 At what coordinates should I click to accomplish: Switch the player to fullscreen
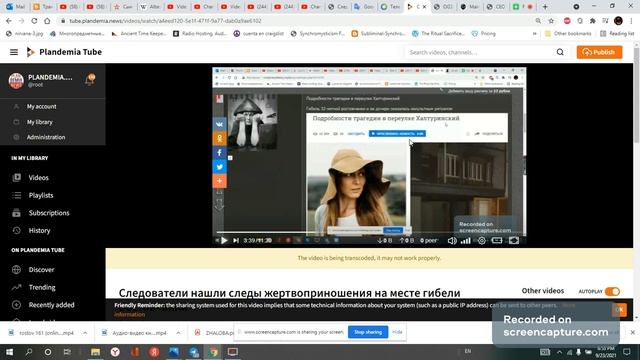point(514,240)
